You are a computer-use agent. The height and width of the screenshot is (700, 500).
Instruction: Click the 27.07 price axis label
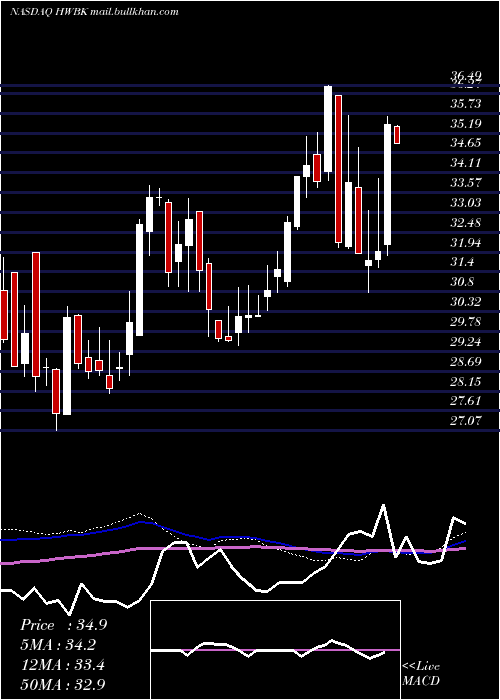point(465,421)
